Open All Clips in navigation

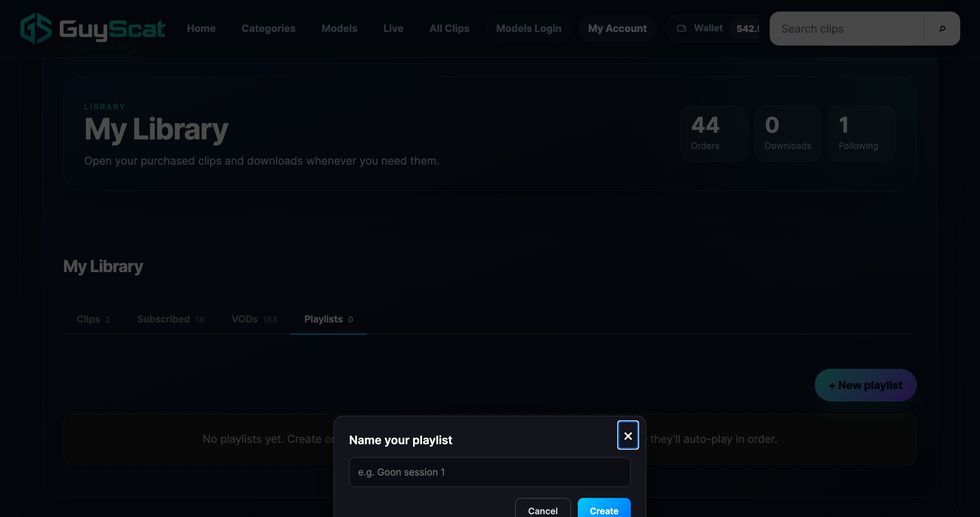tap(449, 29)
